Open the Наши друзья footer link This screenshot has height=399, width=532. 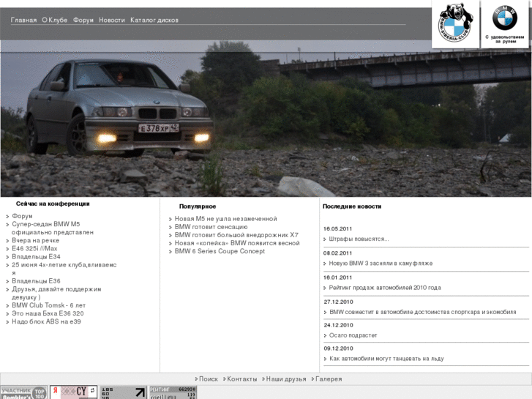(286, 379)
